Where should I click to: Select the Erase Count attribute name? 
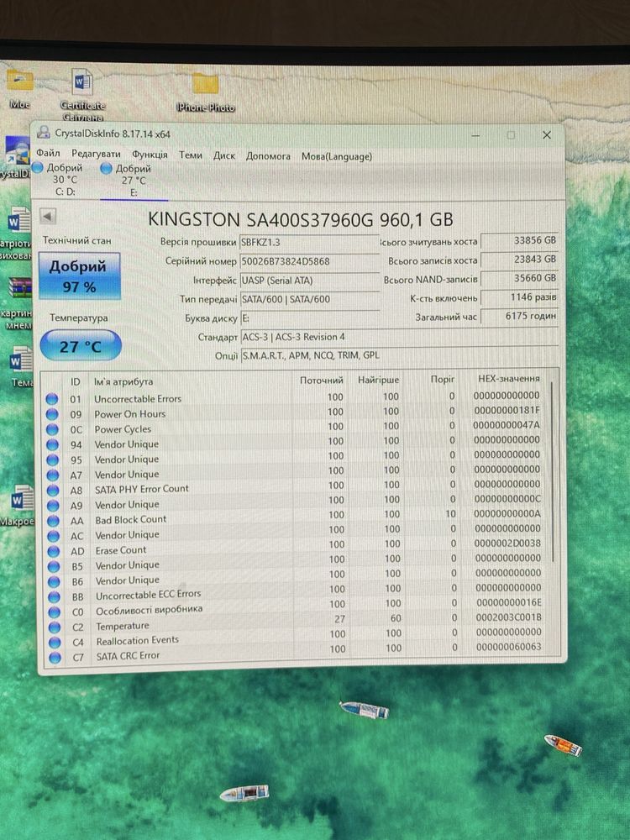(120, 550)
